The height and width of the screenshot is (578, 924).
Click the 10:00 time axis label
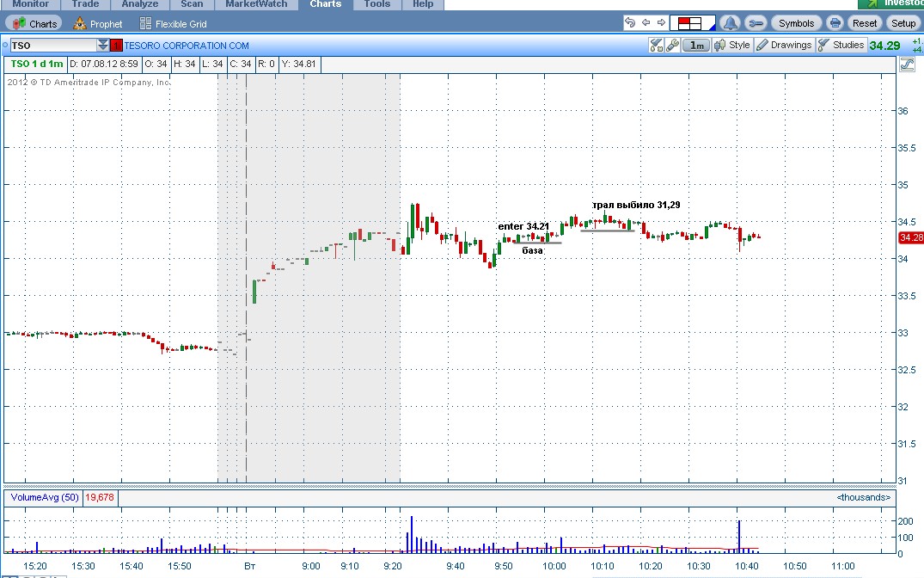click(554, 566)
